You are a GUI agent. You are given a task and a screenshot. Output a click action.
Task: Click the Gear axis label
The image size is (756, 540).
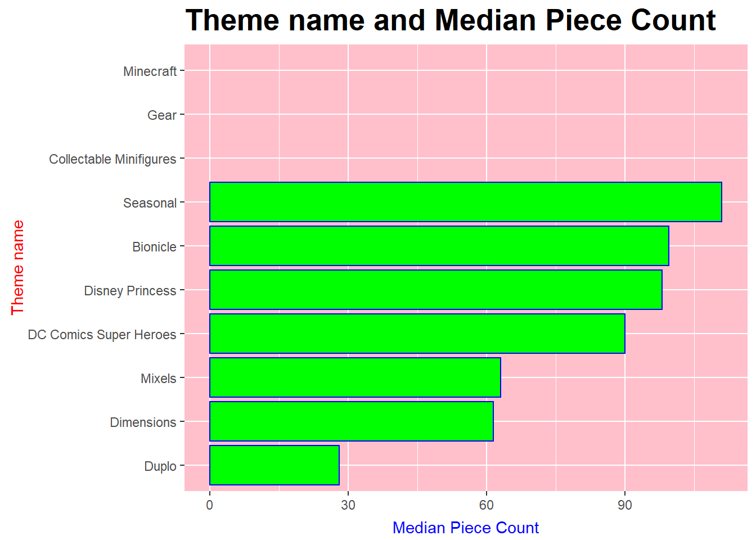pos(162,115)
